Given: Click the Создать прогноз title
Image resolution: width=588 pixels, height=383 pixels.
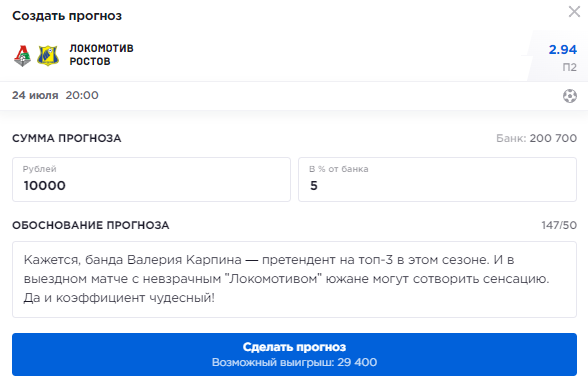Looking at the screenshot, I should click(x=67, y=16).
